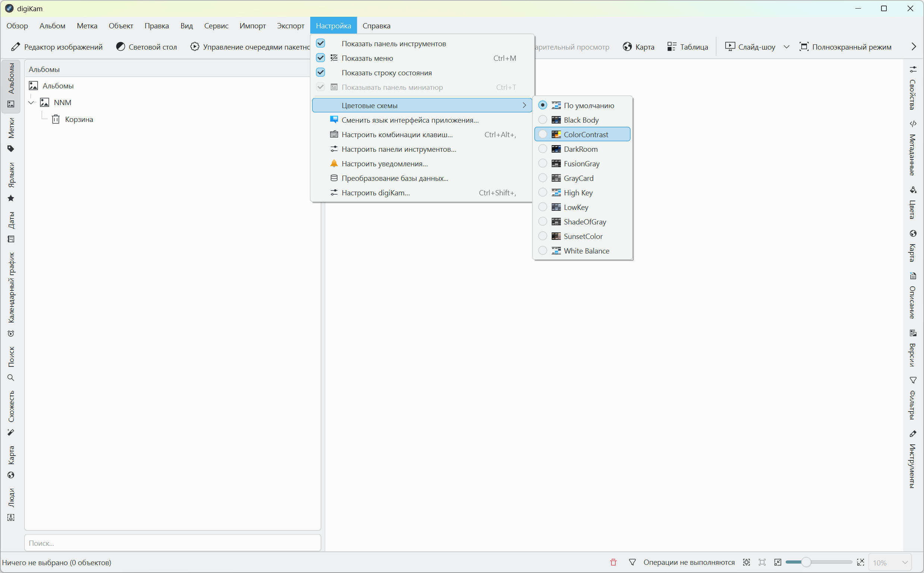The image size is (924, 573).
Task: Select the White Balance color scheme
Action: click(x=582, y=251)
